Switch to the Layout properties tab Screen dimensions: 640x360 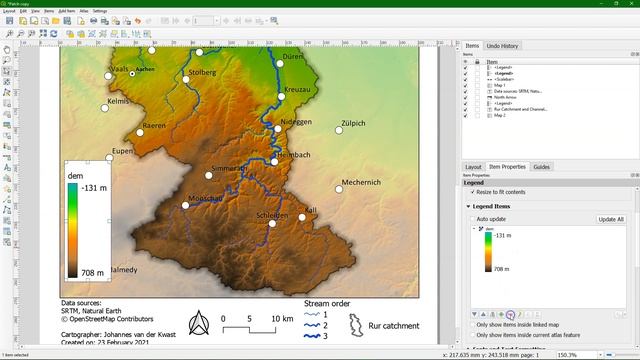click(473, 167)
